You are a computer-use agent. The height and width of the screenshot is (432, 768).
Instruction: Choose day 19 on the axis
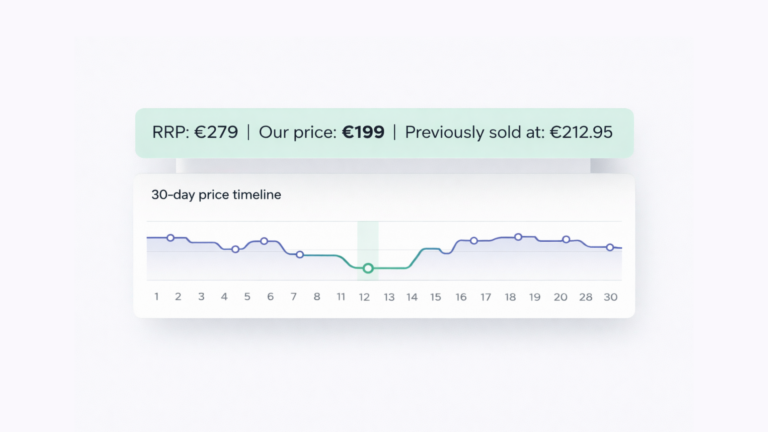[535, 297]
